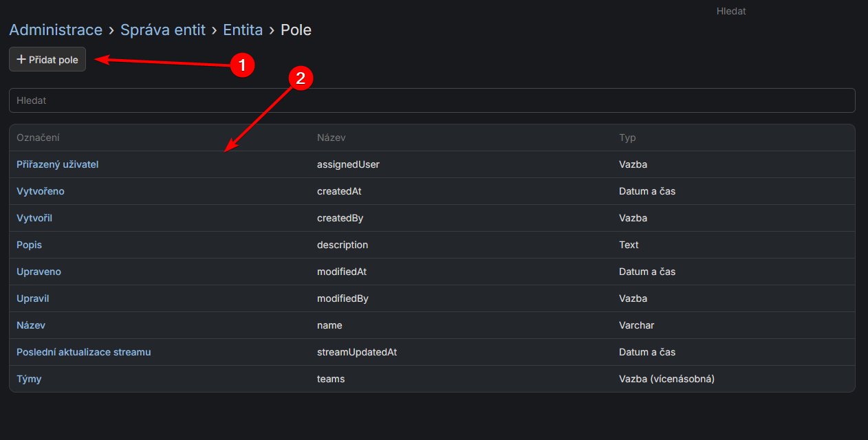Open the Název field link
The width and height of the screenshot is (868, 440).
(x=31, y=325)
